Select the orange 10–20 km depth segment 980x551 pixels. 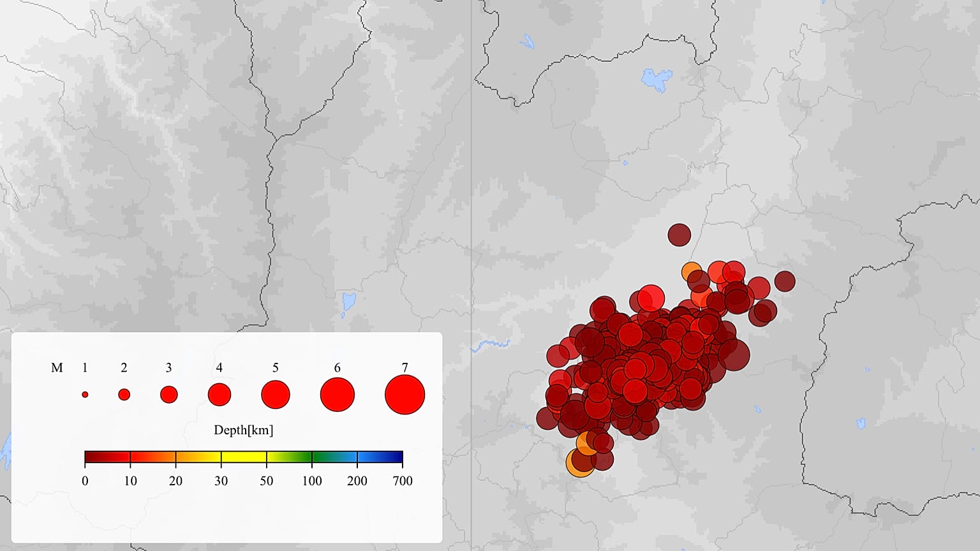153,457
